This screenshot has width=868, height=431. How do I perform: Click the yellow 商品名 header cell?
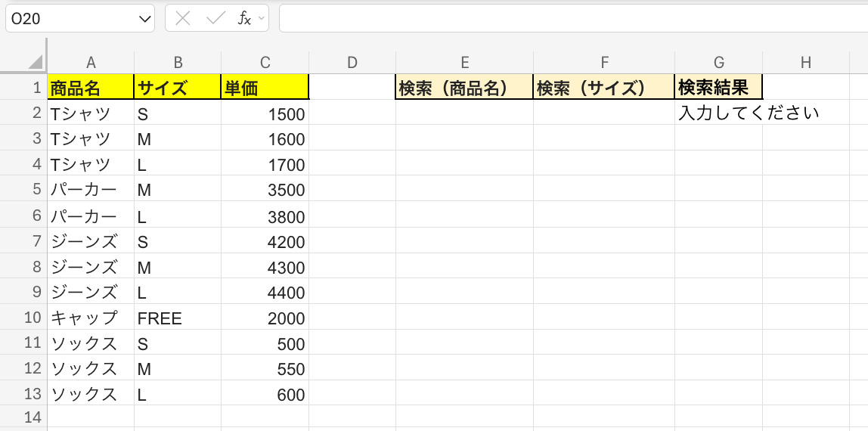(x=91, y=87)
